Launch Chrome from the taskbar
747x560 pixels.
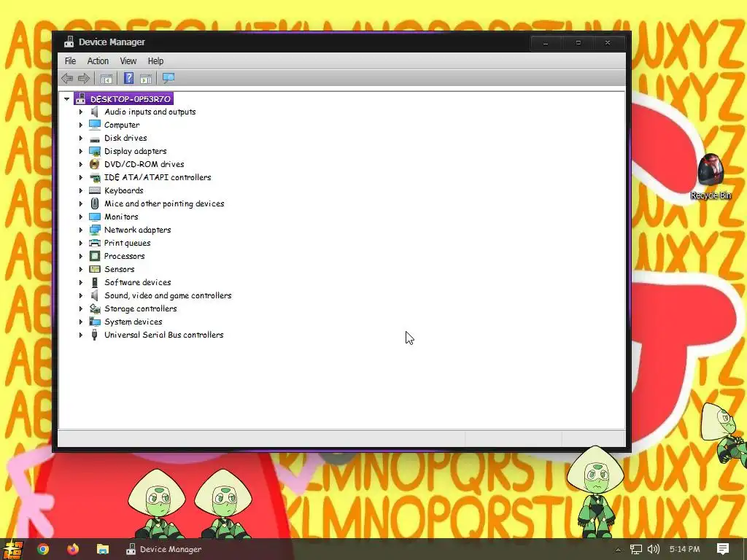pyautogui.click(x=43, y=549)
